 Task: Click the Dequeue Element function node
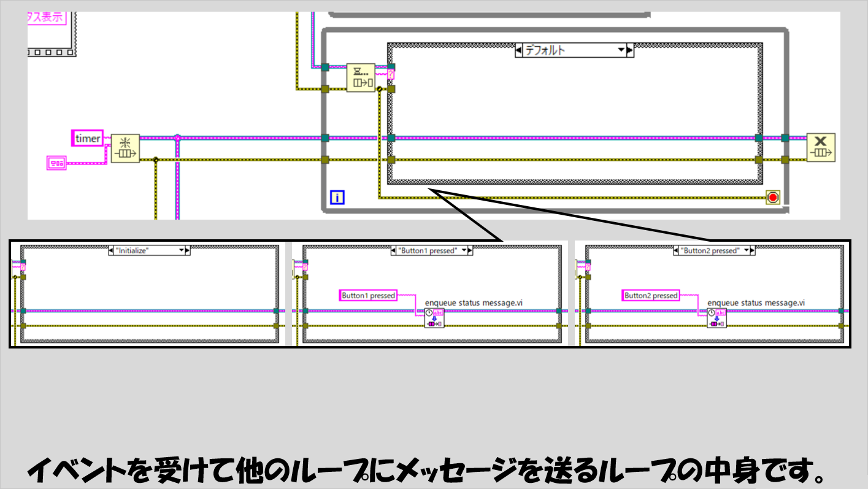pyautogui.click(x=361, y=78)
